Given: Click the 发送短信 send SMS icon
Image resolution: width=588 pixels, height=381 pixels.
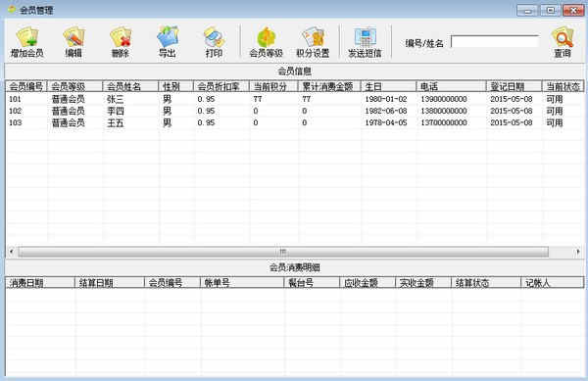Looking at the screenshot, I should (365, 42).
